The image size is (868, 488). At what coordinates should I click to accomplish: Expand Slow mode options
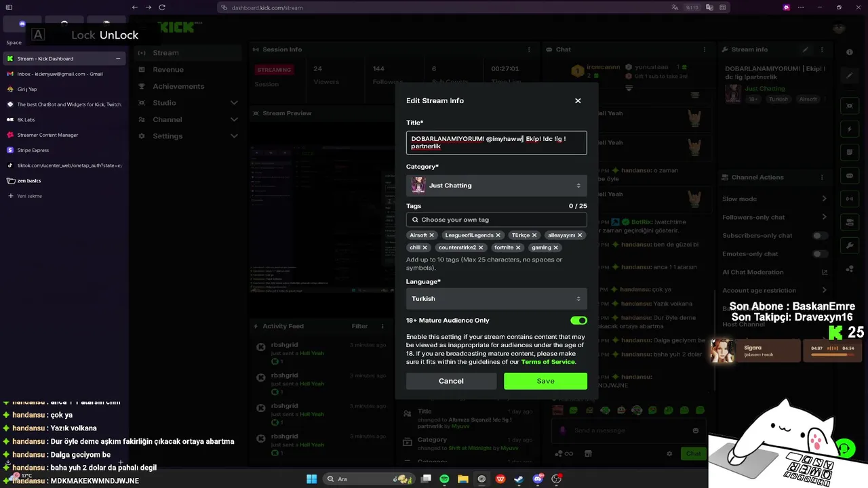(824, 199)
